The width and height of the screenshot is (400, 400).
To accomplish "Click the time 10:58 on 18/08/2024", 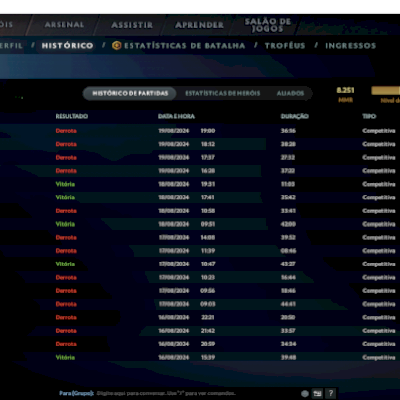I will pos(208,211).
